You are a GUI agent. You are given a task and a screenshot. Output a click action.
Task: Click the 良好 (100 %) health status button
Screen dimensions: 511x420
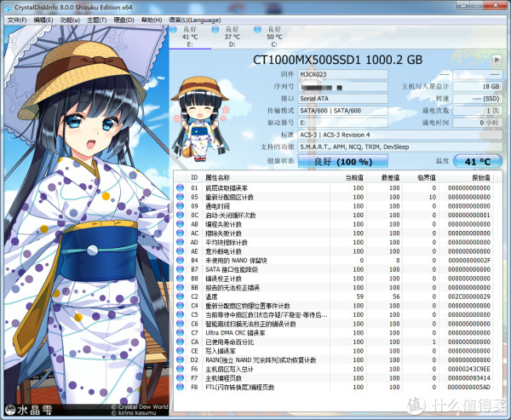[343, 161]
